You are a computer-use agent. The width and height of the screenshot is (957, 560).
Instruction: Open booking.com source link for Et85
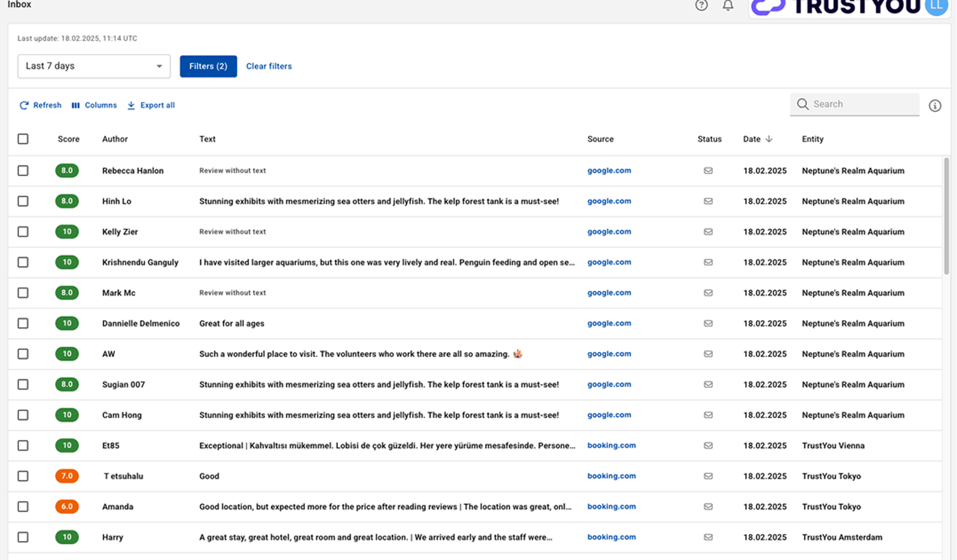click(x=611, y=445)
